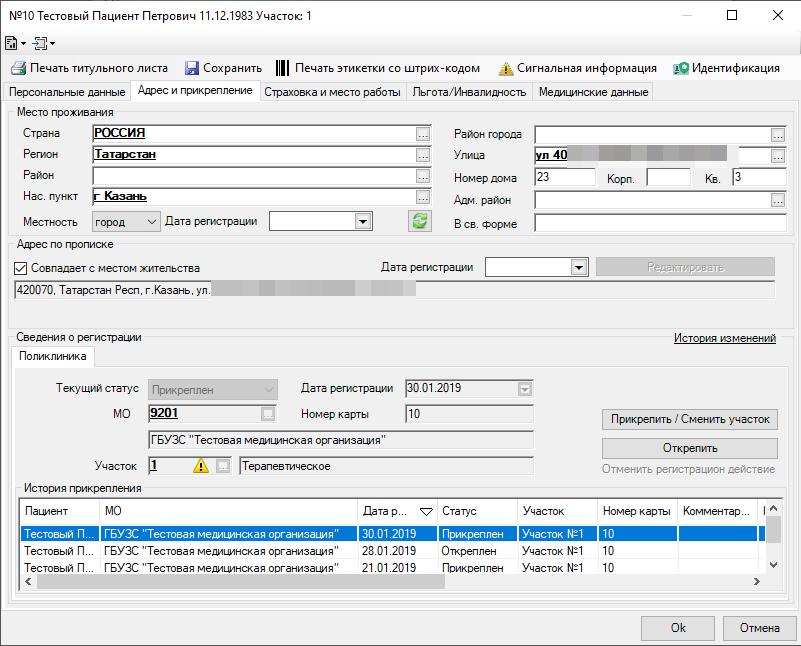Uncheck 'Совпадает с местом жительства' checkbox
Image resolution: width=801 pixels, height=646 pixels.
(x=21, y=268)
